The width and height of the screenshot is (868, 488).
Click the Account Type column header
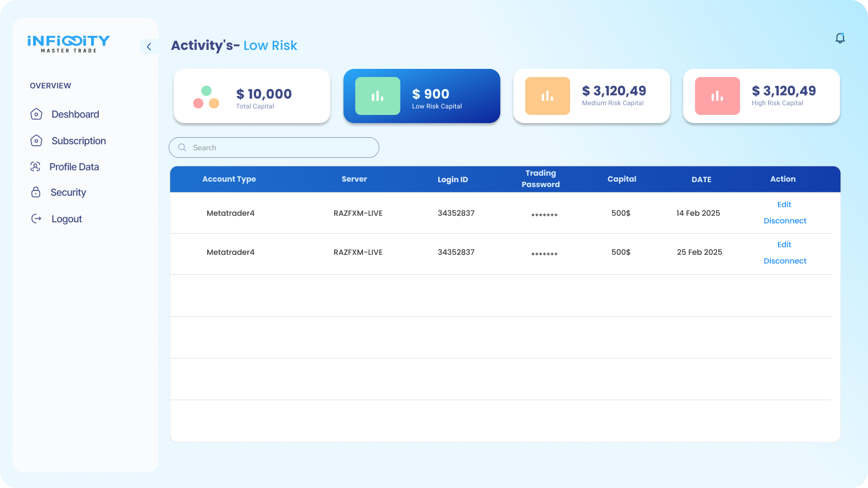click(x=229, y=179)
